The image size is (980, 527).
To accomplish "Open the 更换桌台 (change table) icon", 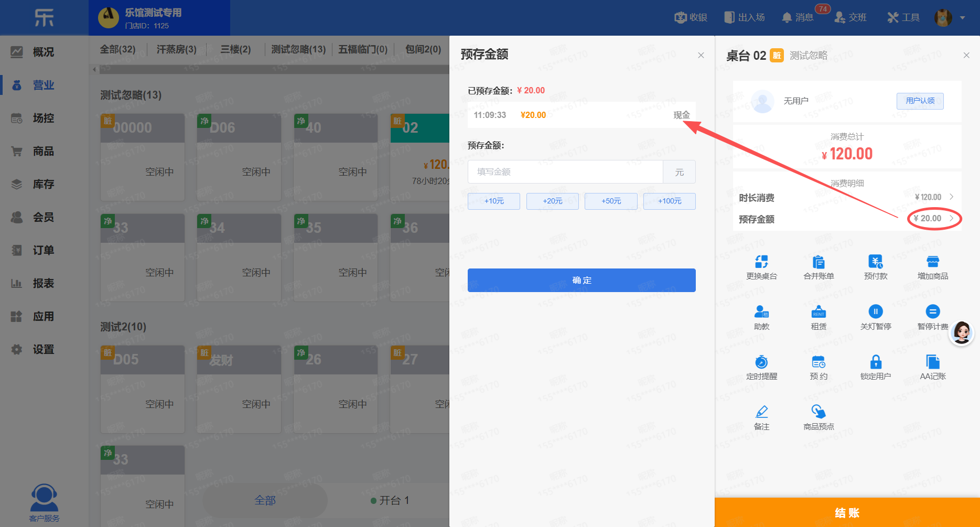I will pos(761,262).
